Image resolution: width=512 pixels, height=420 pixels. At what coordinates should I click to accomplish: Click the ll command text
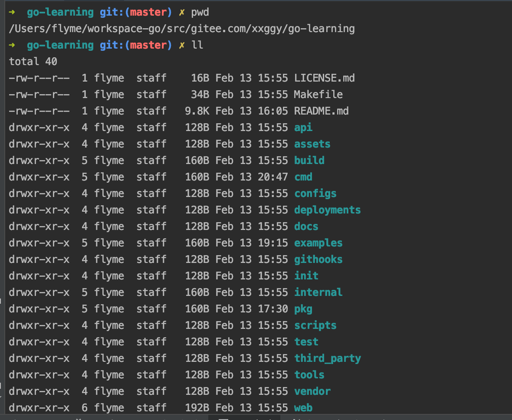click(198, 45)
